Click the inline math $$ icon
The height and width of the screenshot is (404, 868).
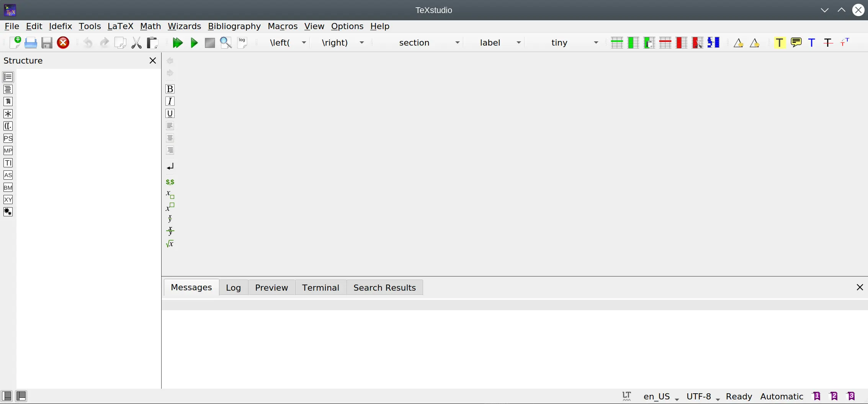click(x=170, y=182)
